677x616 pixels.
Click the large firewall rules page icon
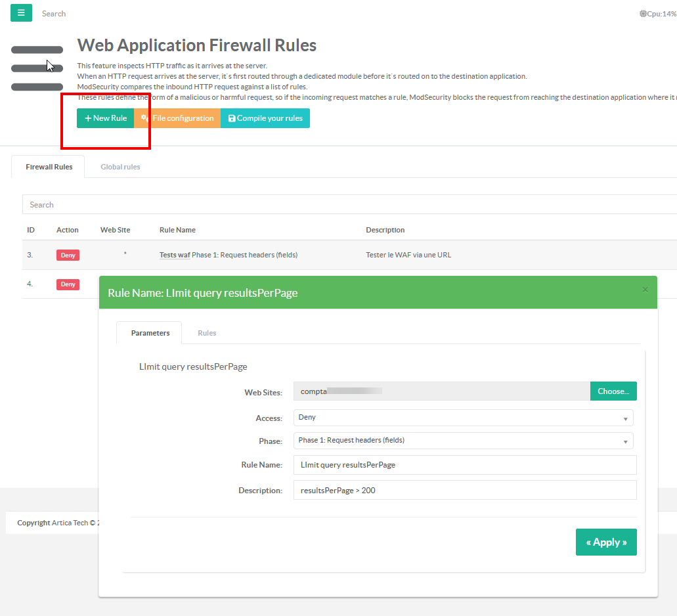coord(37,68)
